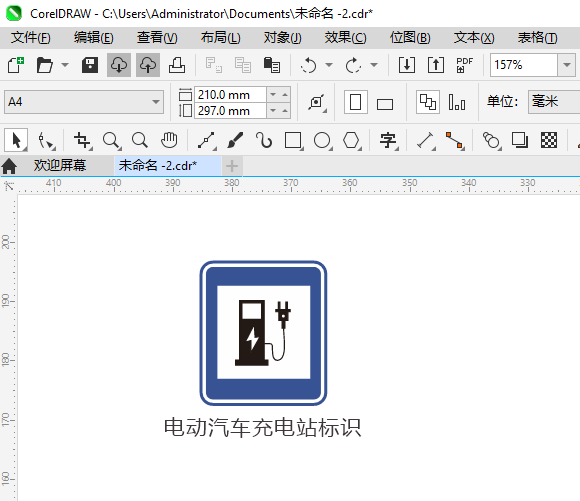Print the document
Viewport: 580px width, 501px height.
177,65
